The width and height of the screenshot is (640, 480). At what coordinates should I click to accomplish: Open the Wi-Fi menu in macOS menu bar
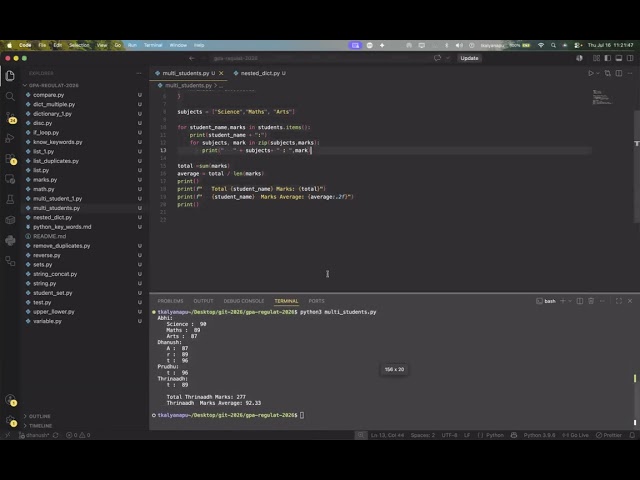pyautogui.click(x=541, y=45)
